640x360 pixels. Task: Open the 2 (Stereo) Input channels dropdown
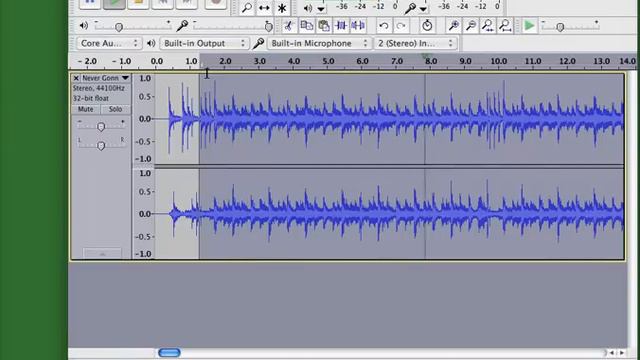tap(415, 43)
